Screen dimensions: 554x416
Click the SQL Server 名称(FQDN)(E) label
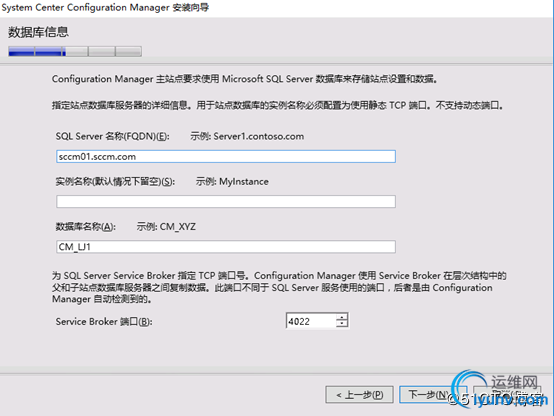click(x=112, y=136)
